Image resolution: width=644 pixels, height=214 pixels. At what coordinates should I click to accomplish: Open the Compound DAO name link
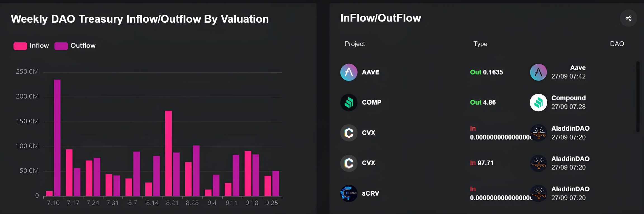coord(568,98)
